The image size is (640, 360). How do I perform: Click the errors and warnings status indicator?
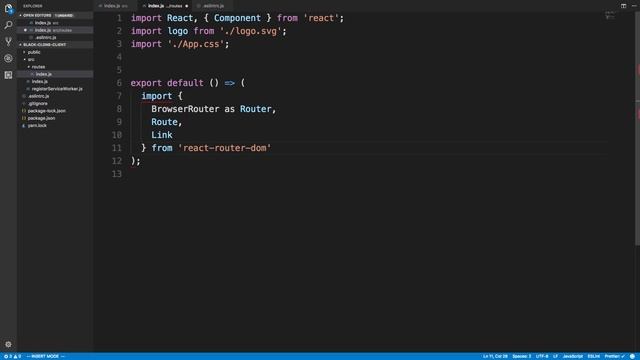point(12,356)
